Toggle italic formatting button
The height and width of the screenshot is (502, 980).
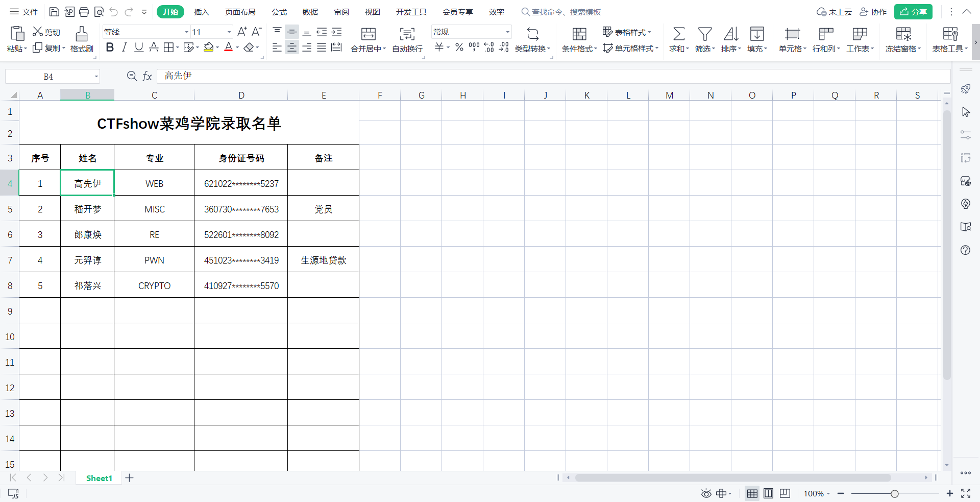[x=124, y=47]
